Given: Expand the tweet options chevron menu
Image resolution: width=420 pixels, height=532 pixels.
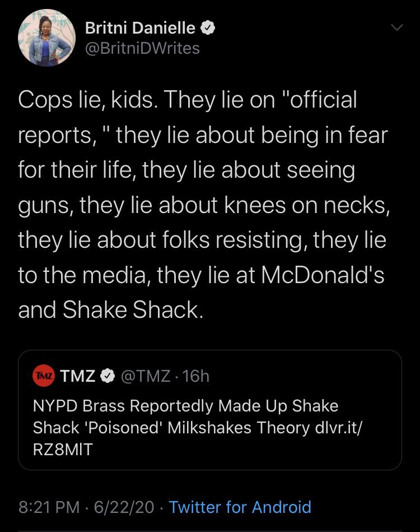Looking at the screenshot, I should [x=396, y=27].
